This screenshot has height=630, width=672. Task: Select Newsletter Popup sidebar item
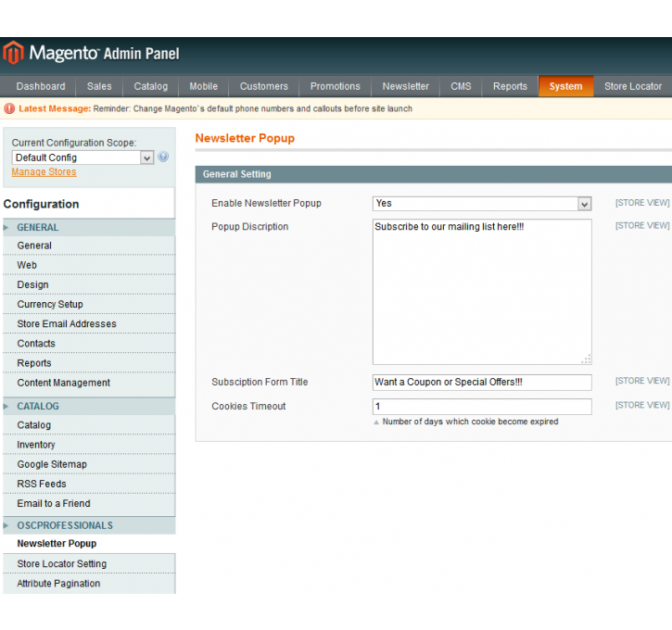(89, 544)
